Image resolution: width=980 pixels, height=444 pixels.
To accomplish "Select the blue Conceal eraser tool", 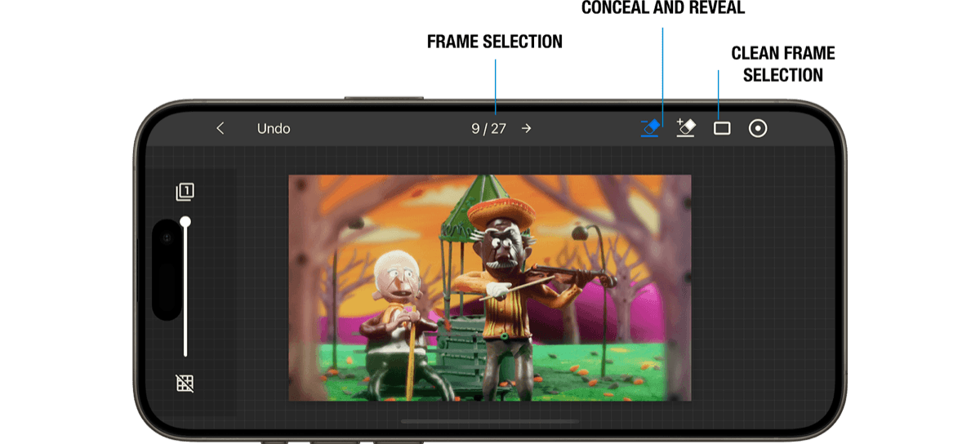I will pos(650,128).
